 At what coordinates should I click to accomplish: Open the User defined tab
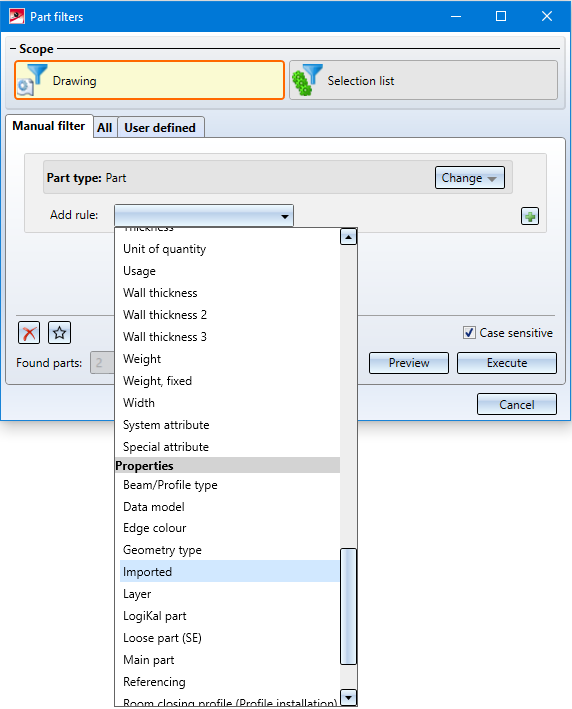pyautogui.click(x=160, y=128)
